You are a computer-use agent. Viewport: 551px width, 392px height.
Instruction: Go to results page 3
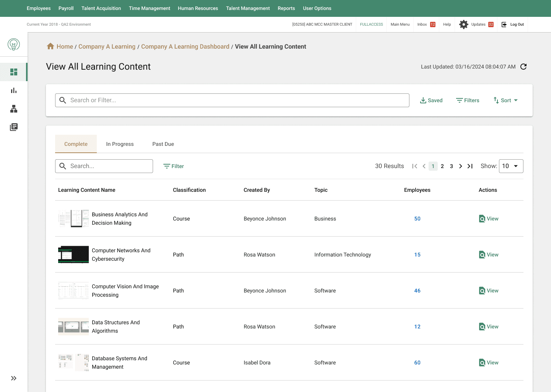[452, 166]
